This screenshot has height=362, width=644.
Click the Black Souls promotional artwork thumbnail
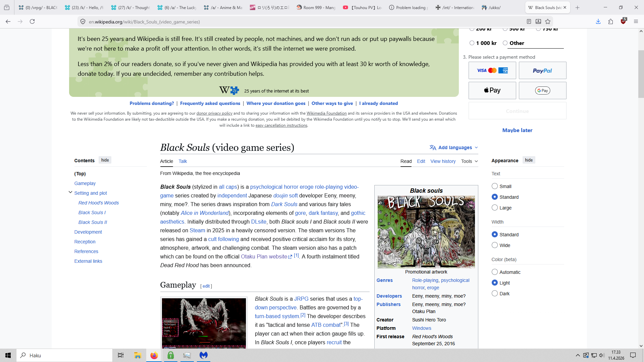(426, 232)
